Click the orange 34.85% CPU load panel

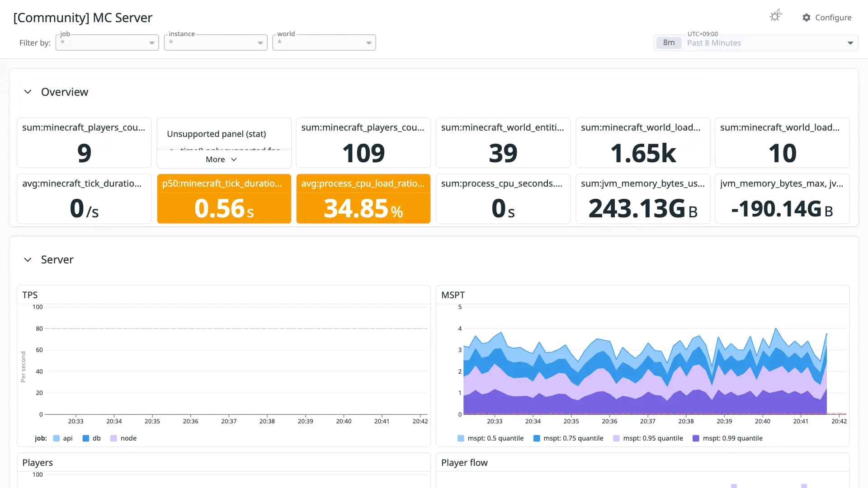click(x=363, y=199)
